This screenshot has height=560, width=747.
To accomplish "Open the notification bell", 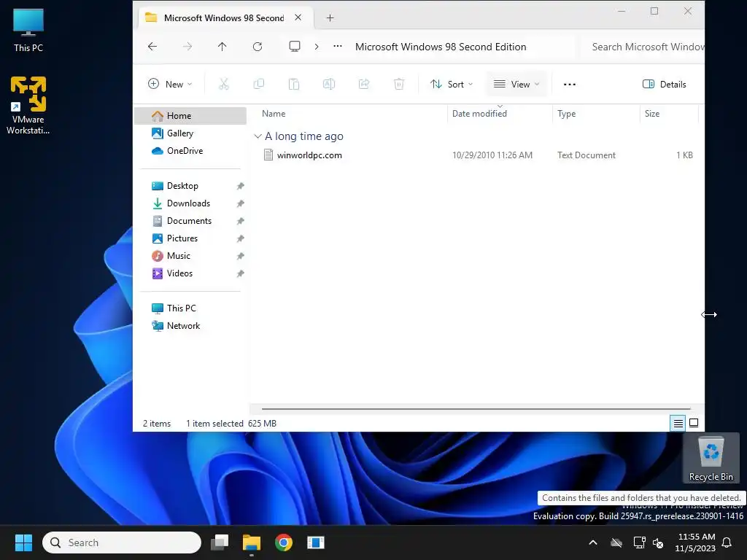I will [727, 542].
